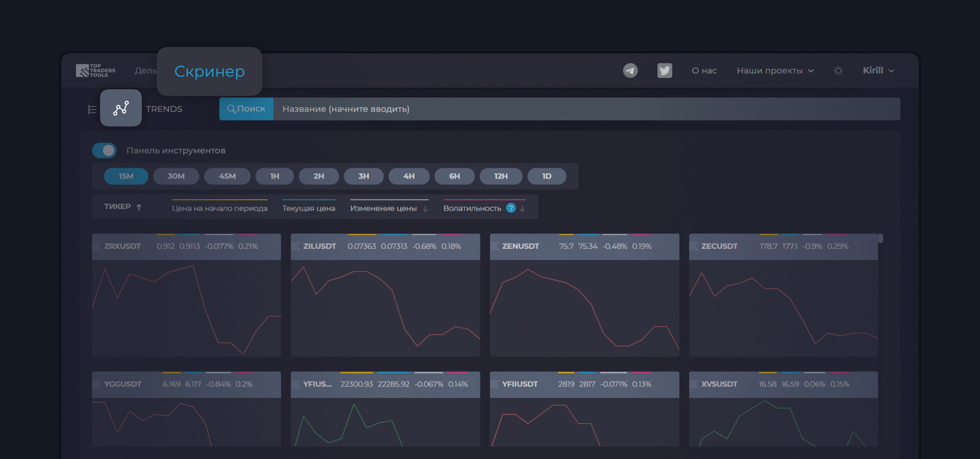980x459 pixels.
Task: Click the 75.34 current price value
Action: point(587,246)
